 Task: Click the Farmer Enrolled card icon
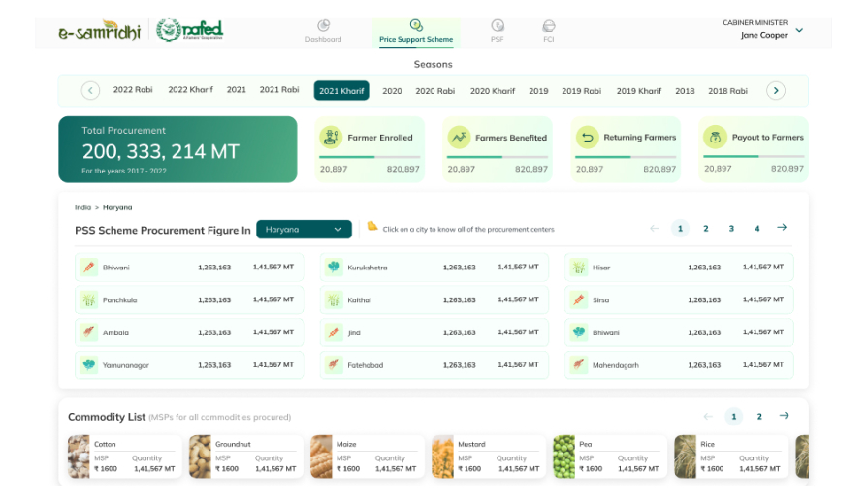[x=332, y=138]
